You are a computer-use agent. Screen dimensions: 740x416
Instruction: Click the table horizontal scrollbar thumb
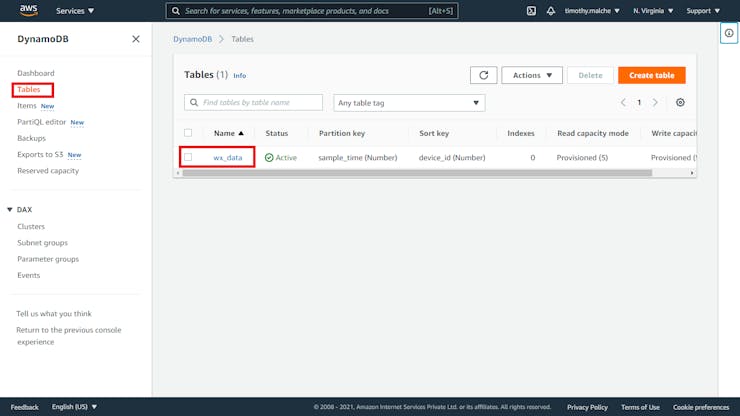coord(417,173)
